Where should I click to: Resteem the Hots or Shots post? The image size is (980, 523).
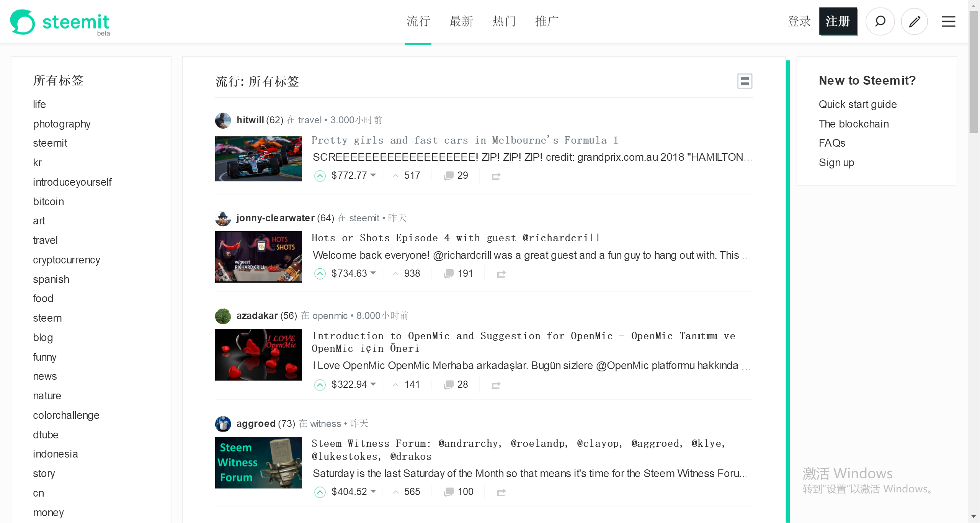tap(501, 274)
